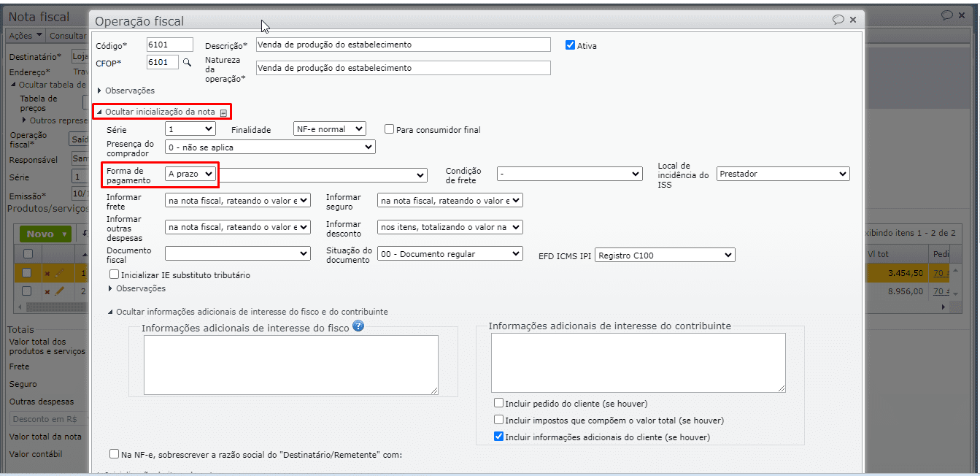Open the Consultar menu

point(68,36)
